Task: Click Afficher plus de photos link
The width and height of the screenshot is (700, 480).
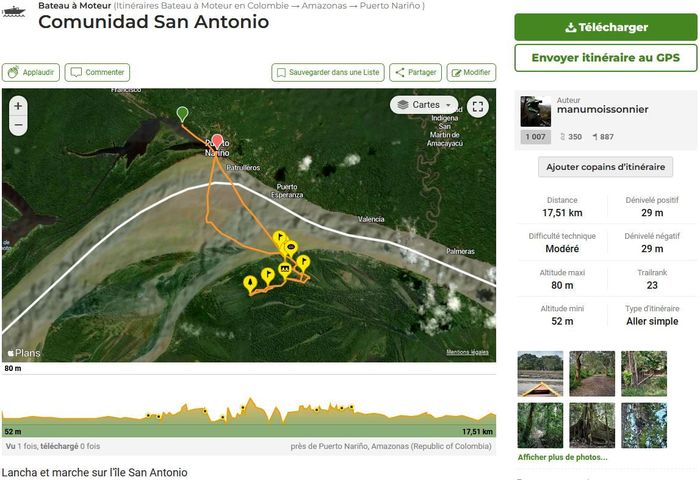Action: tap(562, 457)
